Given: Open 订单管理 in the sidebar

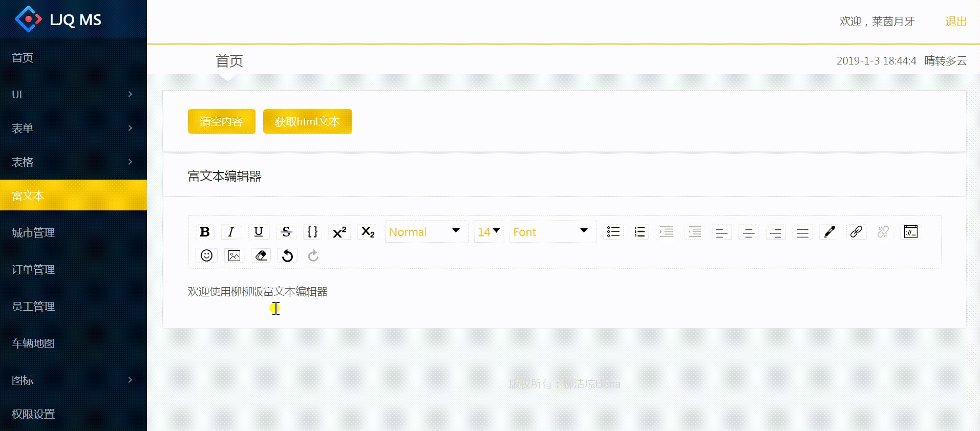Looking at the screenshot, I should [x=73, y=269].
